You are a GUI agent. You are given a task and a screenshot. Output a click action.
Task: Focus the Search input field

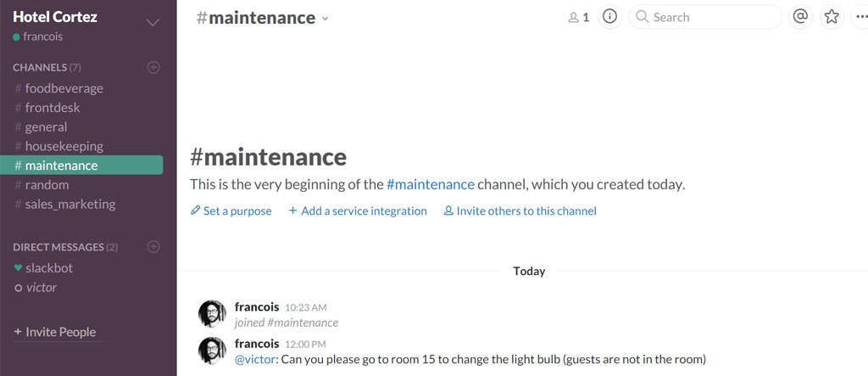[x=710, y=17]
